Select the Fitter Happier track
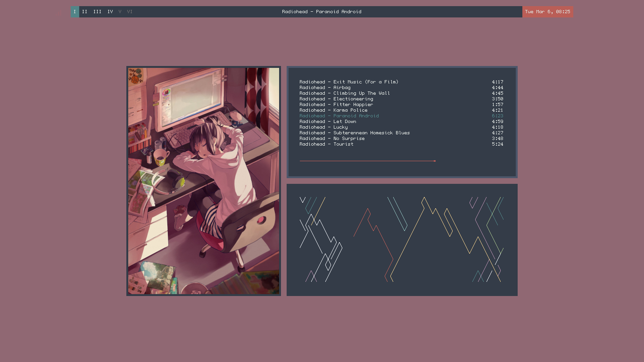644x362 pixels. [401, 105]
